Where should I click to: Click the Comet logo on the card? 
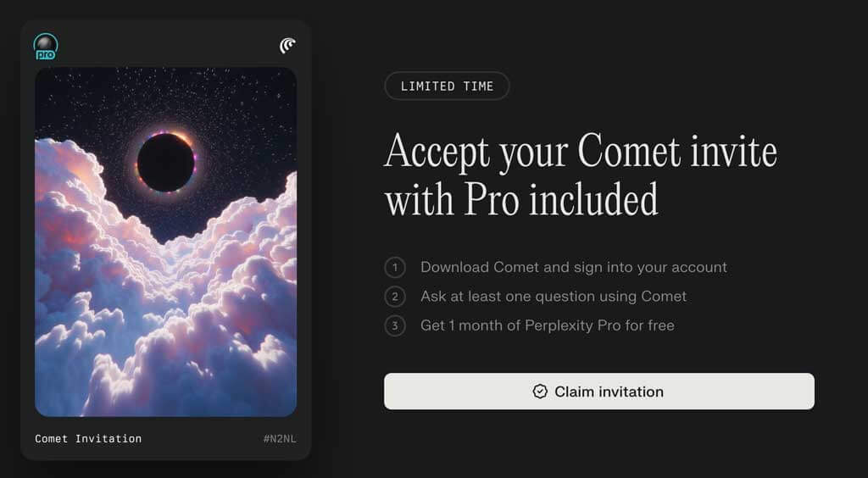tap(287, 45)
